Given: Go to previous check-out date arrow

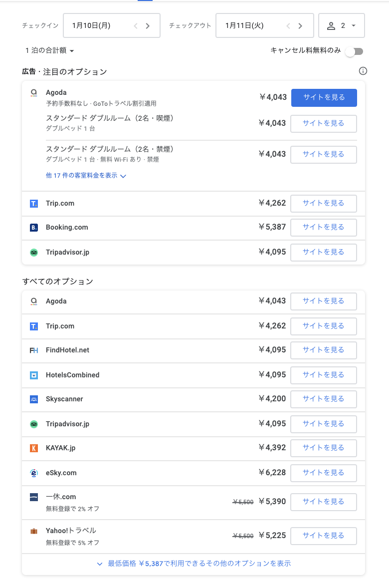Looking at the screenshot, I should (288, 26).
